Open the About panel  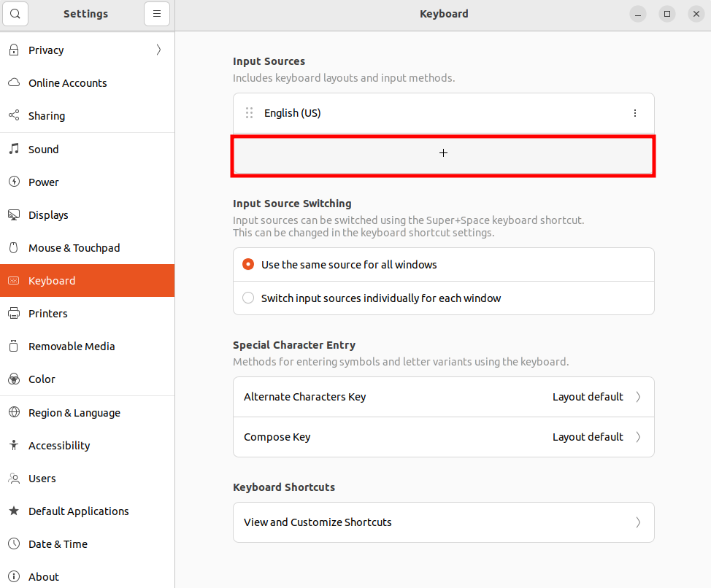87,576
